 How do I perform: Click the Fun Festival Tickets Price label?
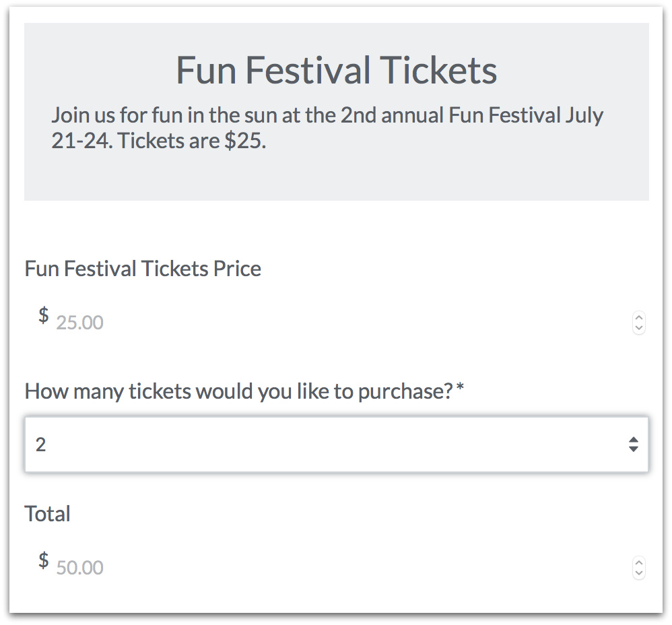[143, 269]
